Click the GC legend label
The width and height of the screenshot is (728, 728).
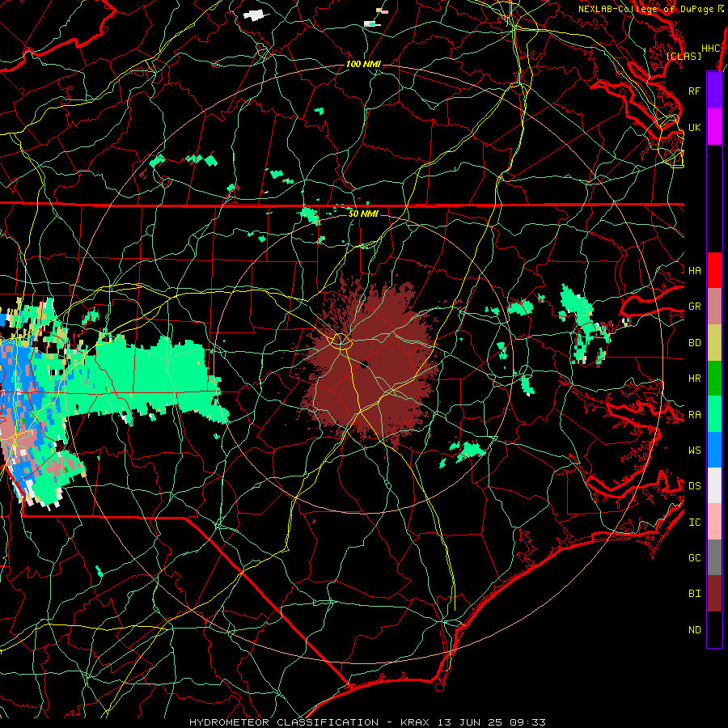[x=695, y=557]
